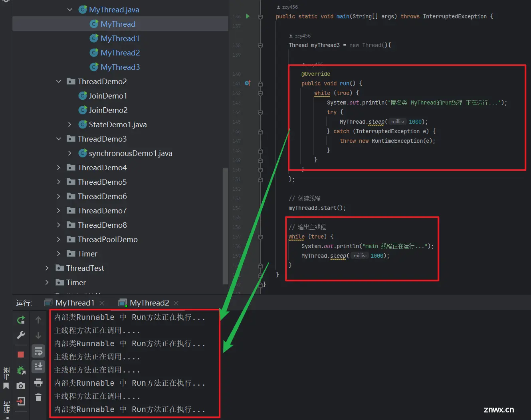Screen dimensions: 531x420
Task: Click the project tree vertical scrollbar
Action: point(225,225)
